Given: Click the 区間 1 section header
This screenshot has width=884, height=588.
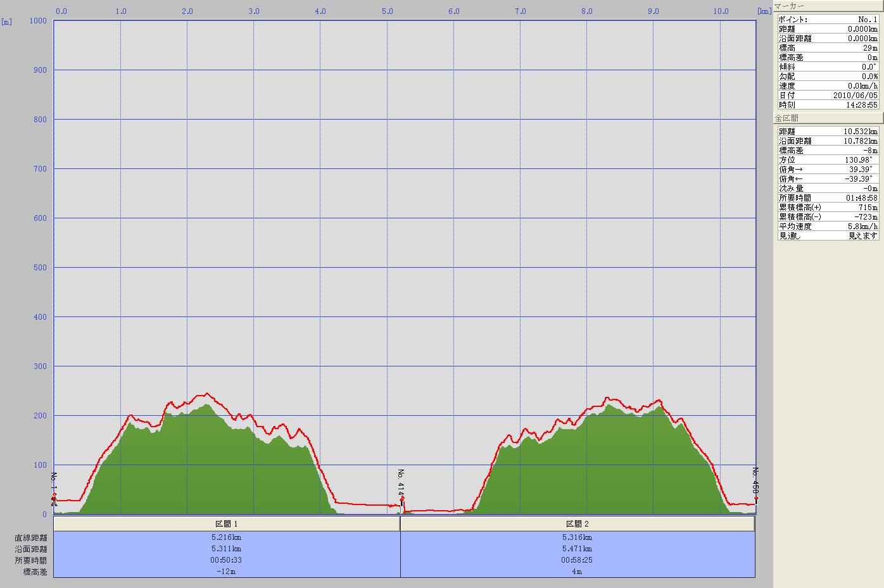Looking at the screenshot, I should click(x=227, y=524).
